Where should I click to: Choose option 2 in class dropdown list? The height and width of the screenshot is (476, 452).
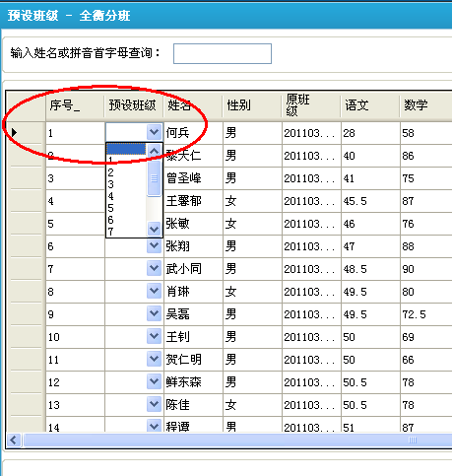126,172
